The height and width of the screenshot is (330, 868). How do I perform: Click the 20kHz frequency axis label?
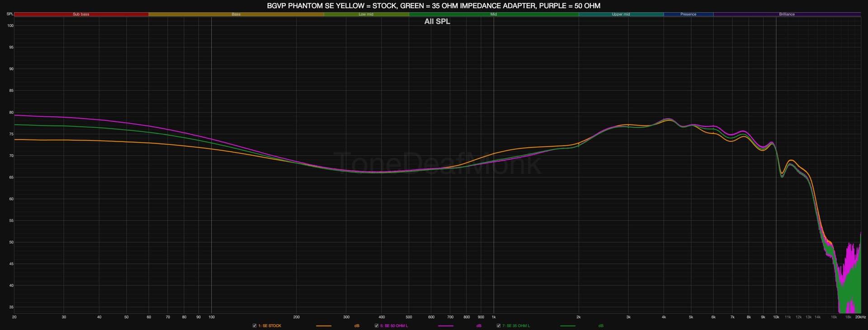coord(860,317)
